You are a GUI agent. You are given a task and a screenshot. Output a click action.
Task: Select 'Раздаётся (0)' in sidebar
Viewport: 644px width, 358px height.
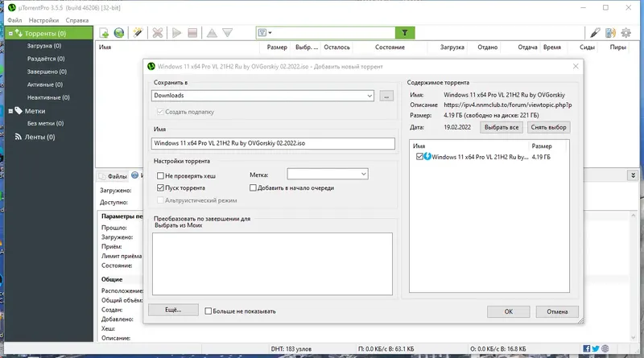click(x=46, y=59)
